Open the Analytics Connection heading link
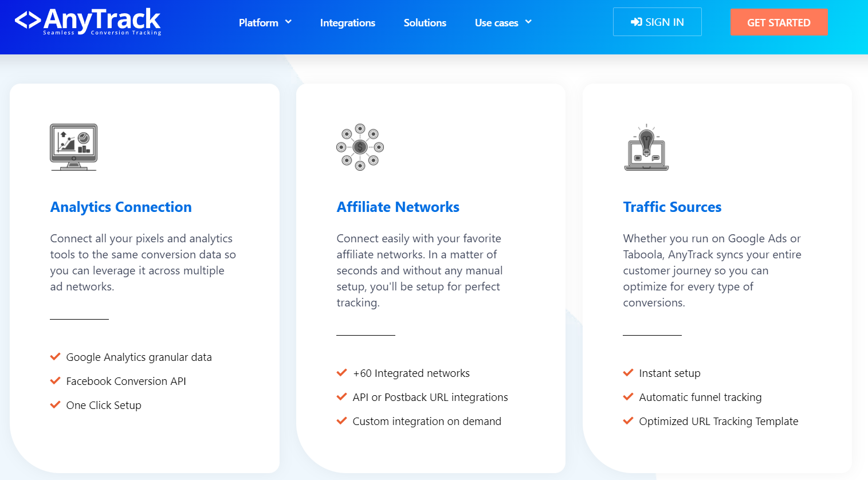The width and height of the screenshot is (868, 480). (121, 207)
